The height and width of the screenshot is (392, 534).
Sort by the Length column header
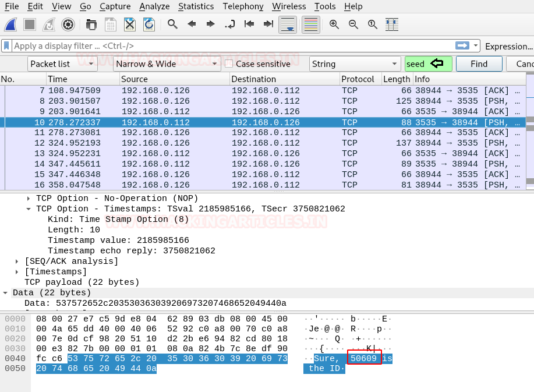coord(397,79)
